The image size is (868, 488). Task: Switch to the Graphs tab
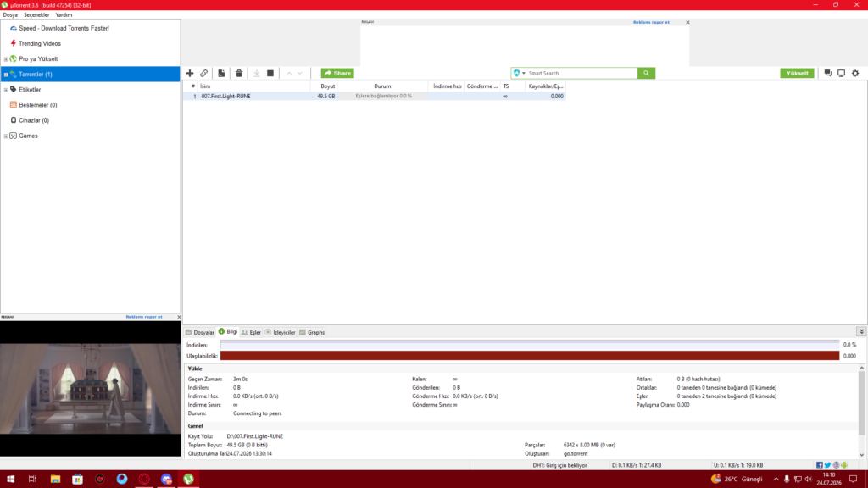(x=312, y=332)
